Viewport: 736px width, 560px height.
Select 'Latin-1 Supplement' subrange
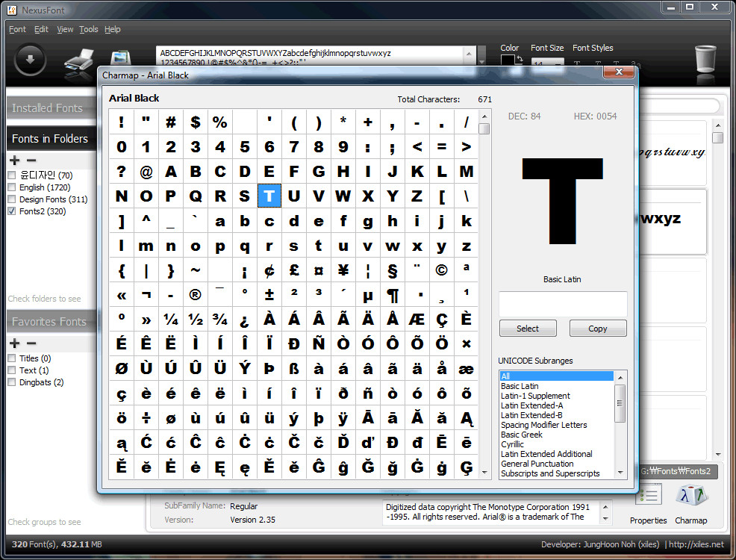point(556,396)
